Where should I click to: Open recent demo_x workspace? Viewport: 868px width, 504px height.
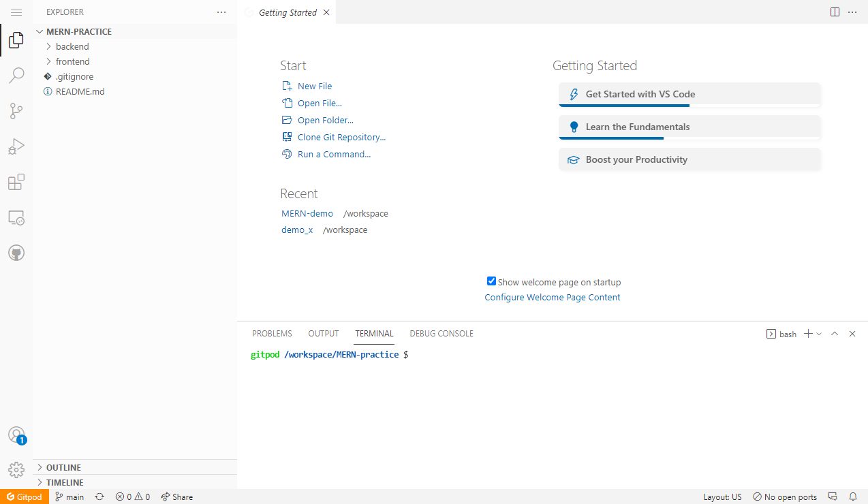pos(297,230)
